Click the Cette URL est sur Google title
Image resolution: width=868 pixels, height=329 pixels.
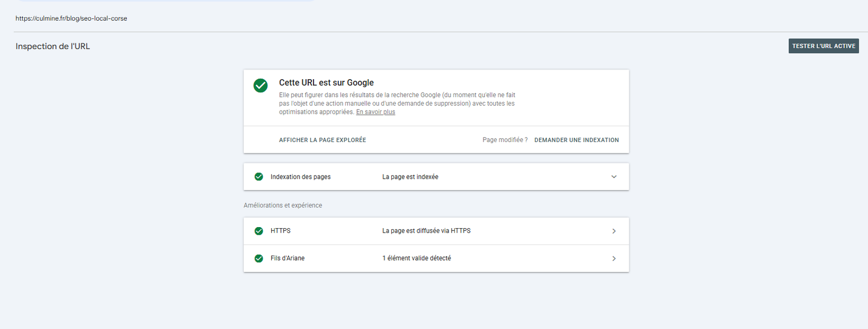326,82
